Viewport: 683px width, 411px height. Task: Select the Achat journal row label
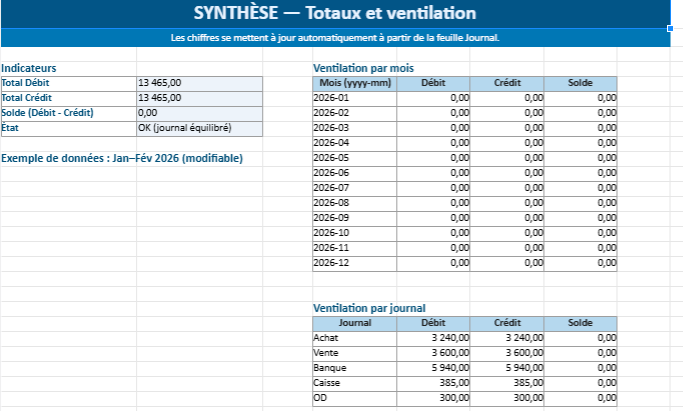pyautogui.click(x=354, y=338)
